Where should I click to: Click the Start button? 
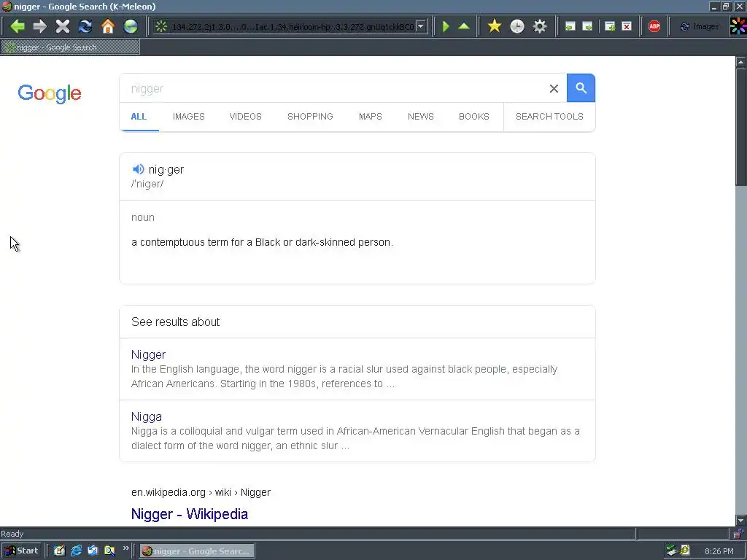pyautogui.click(x=21, y=551)
